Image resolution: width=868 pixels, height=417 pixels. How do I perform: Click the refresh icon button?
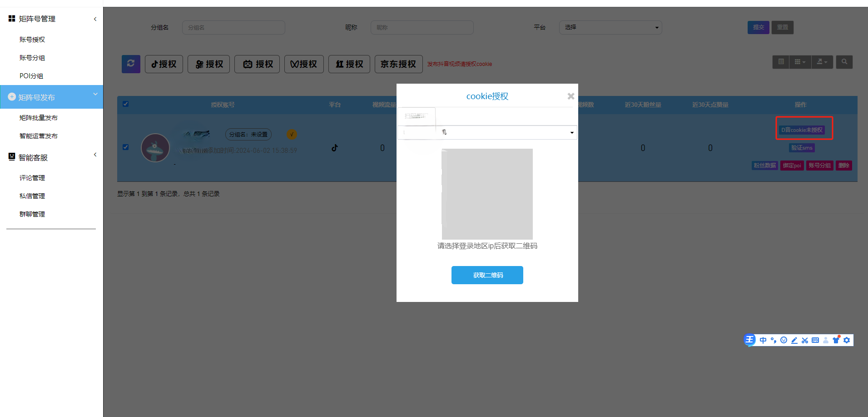pos(131,64)
